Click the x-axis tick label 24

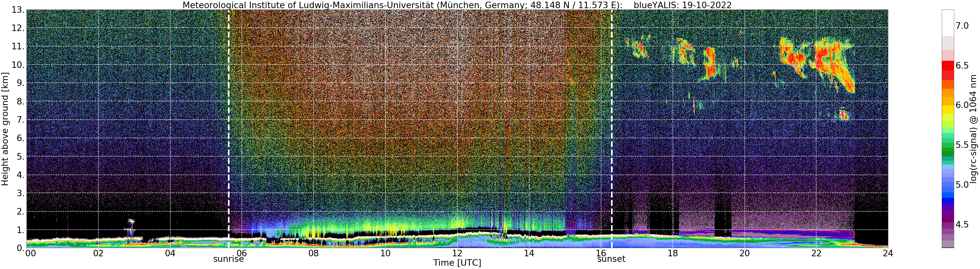(x=888, y=253)
